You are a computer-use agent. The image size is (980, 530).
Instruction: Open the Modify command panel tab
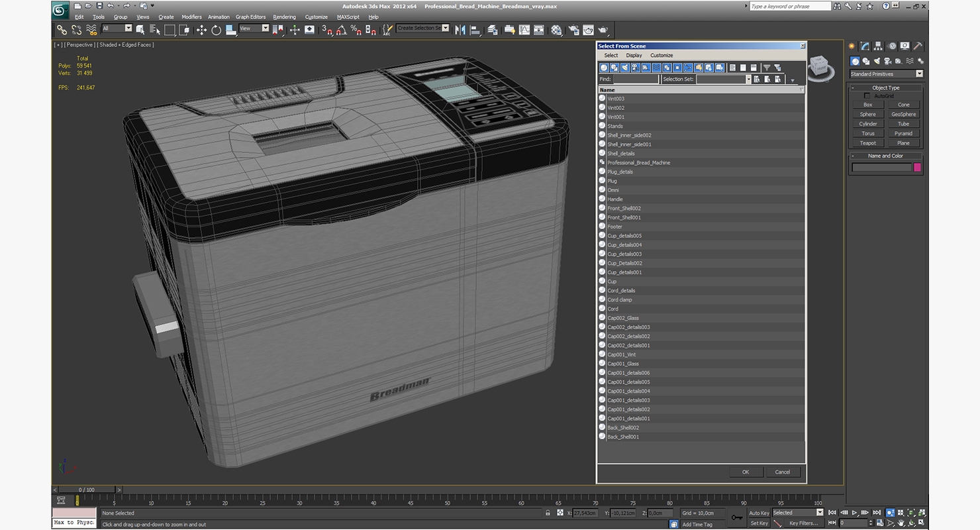pos(865,46)
